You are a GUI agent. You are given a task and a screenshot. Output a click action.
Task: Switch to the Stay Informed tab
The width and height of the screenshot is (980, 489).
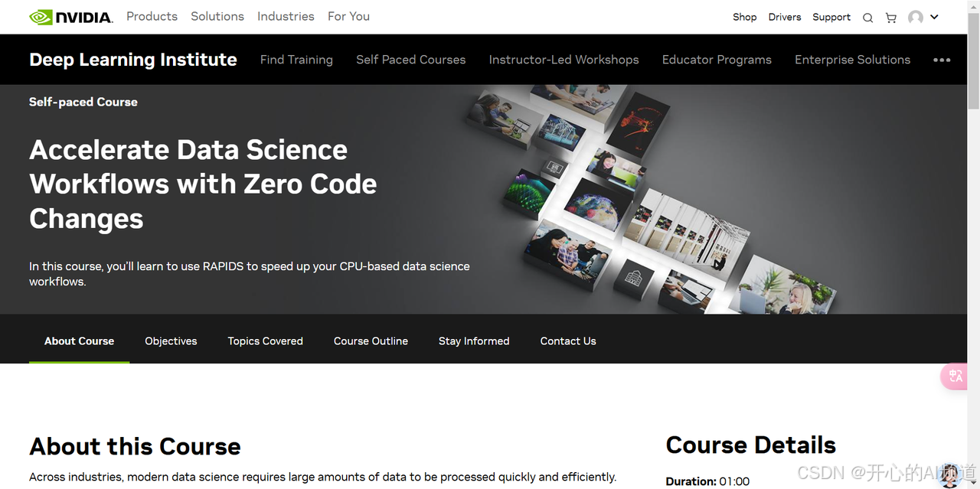click(474, 341)
